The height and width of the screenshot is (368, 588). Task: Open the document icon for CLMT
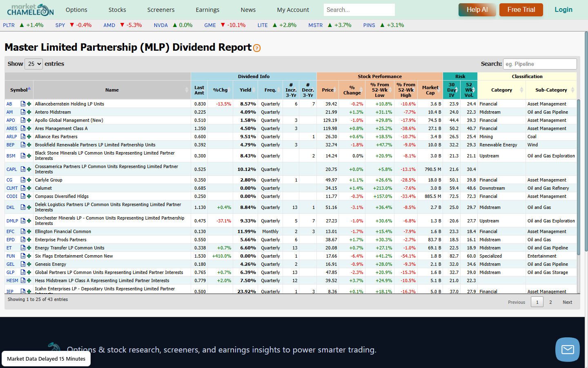tap(23, 188)
